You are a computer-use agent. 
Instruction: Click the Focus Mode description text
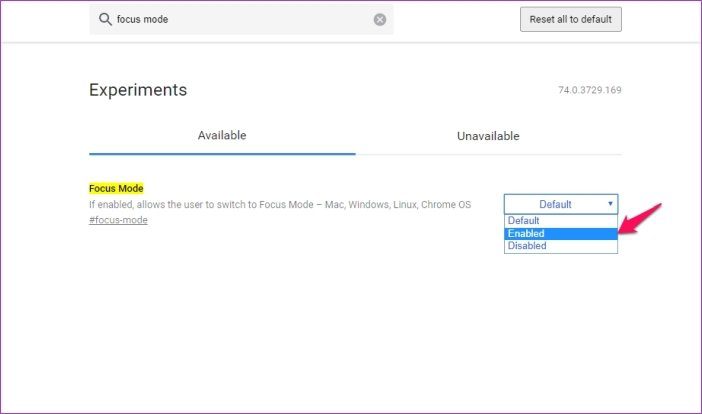(280, 205)
